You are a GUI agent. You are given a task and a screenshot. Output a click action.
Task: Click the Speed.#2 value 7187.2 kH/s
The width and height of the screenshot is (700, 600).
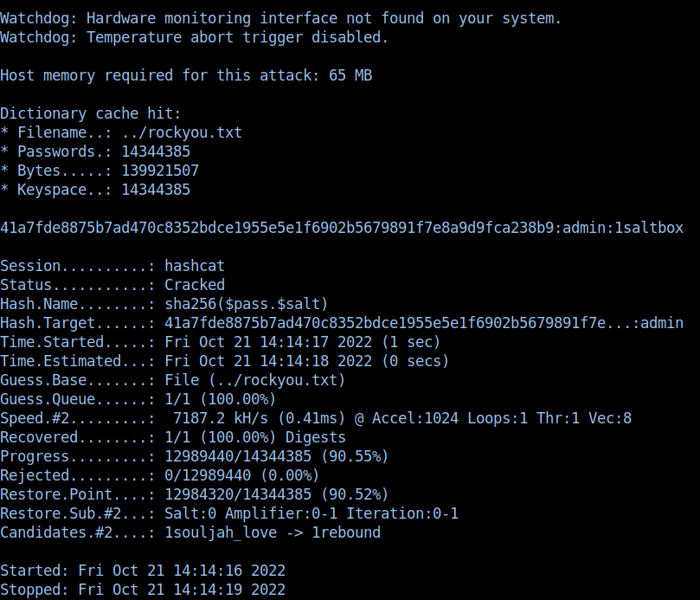[x=220, y=418]
